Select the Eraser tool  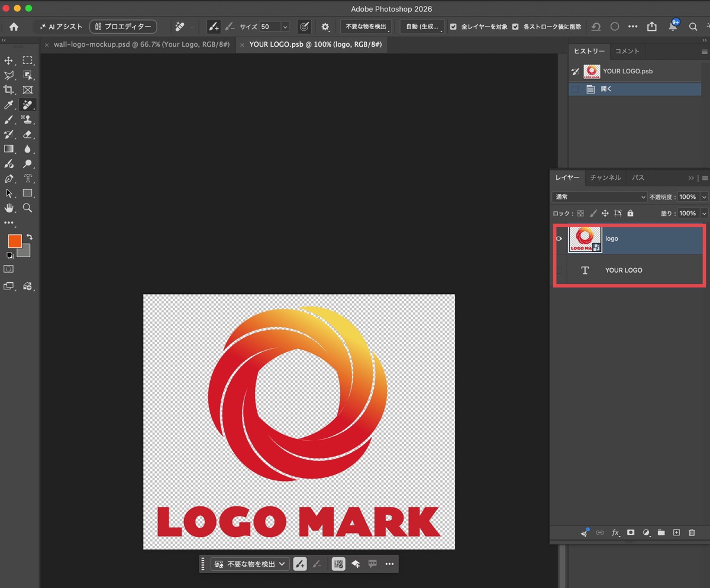[27, 134]
